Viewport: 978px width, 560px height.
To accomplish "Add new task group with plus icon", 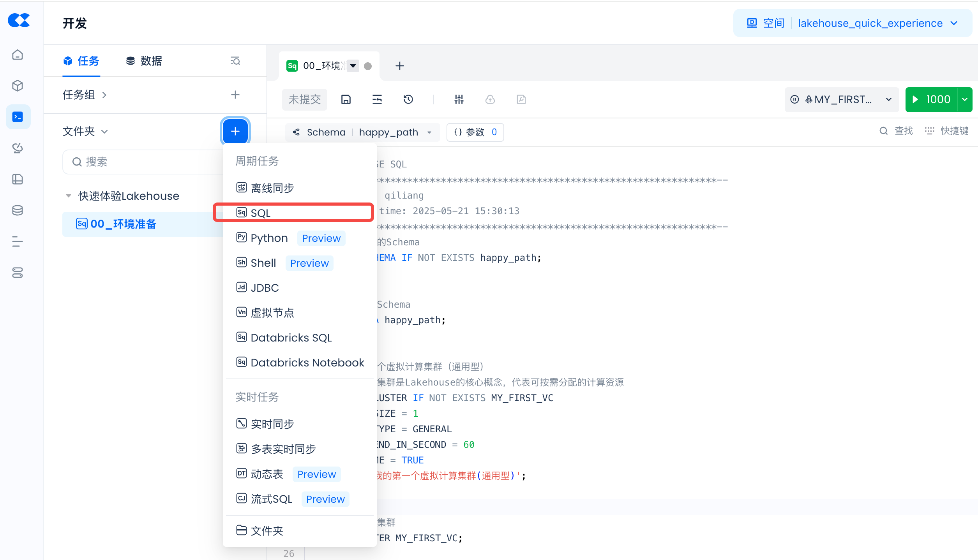I will pyautogui.click(x=235, y=95).
